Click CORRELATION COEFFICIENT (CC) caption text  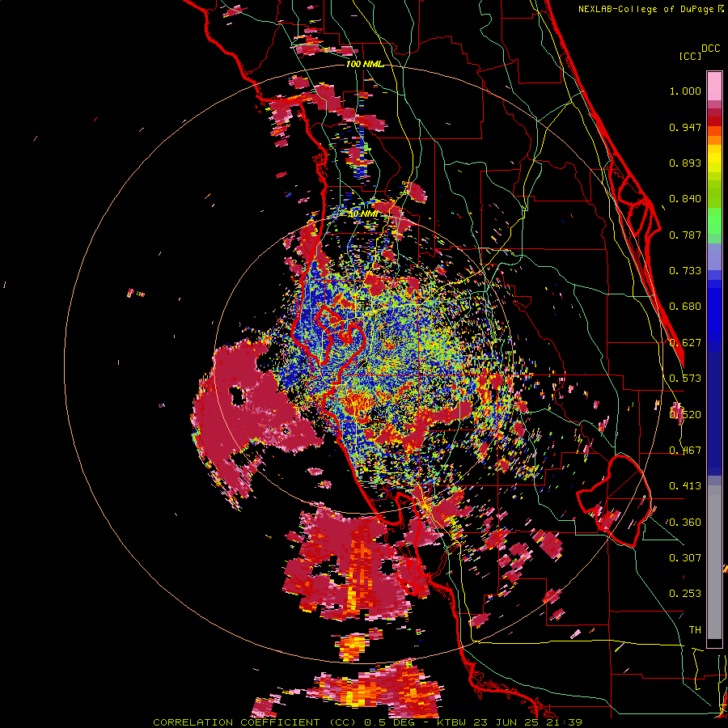pyautogui.click(x=256, y=722)
